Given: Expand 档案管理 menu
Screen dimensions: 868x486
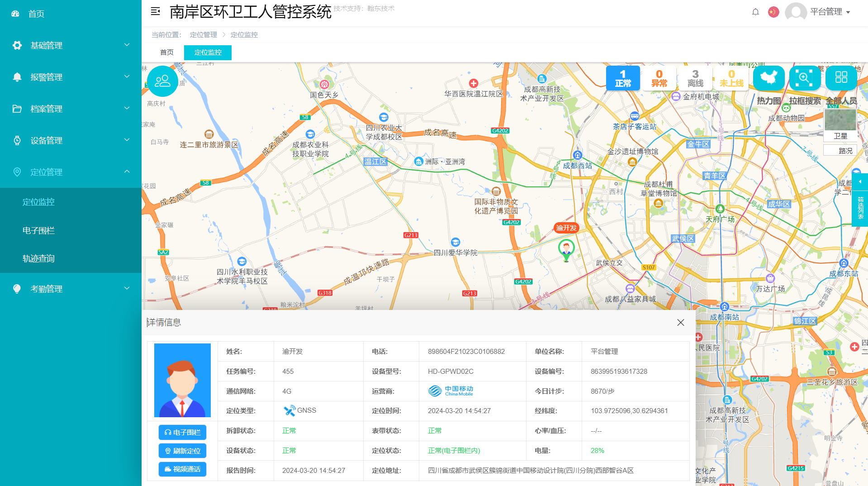Looking at the screenshot, I should [71, 109].
